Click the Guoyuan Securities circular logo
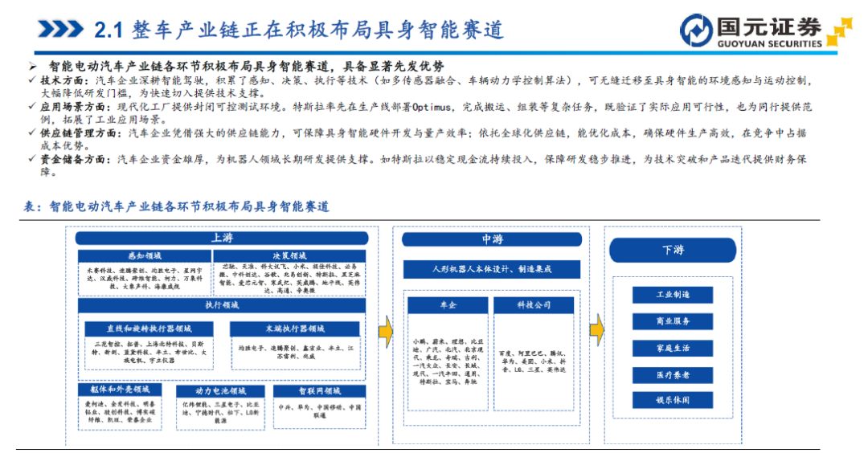The image size is (868, 453). click(x=696, y=31)
